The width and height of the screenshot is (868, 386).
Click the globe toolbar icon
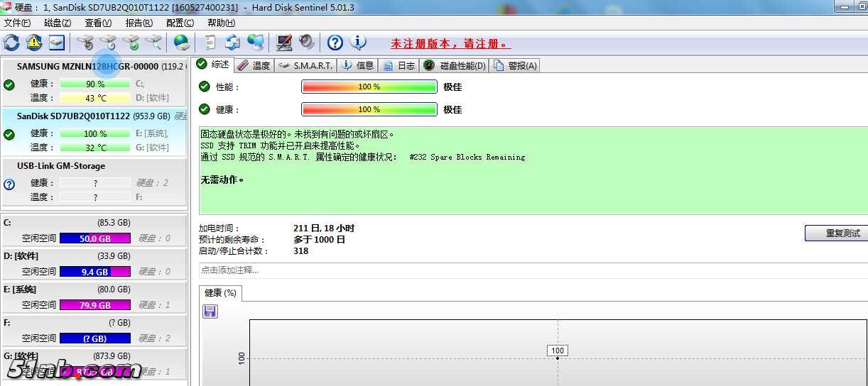pos(182,43)
